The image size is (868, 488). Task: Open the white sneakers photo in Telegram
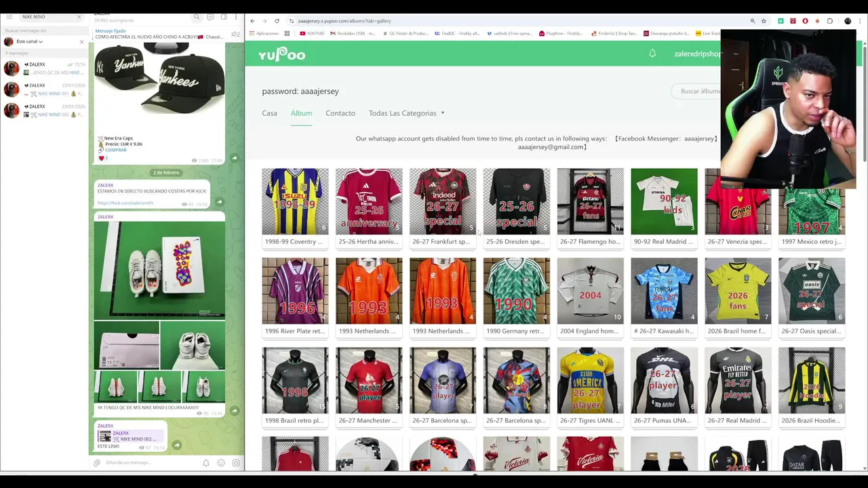pos(159,270)
